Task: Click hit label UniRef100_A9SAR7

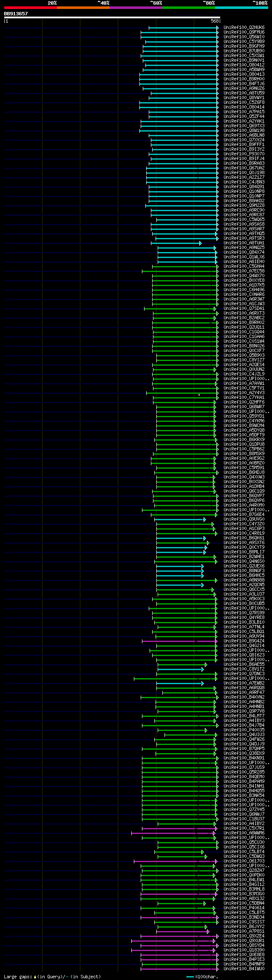Action: point(244,229)
